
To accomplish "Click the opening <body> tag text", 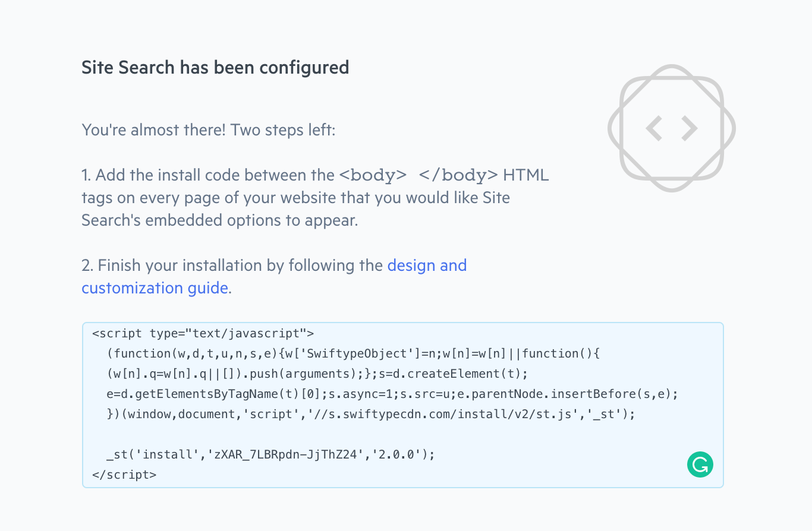I will pyautogui.click(x=373, y=175).
